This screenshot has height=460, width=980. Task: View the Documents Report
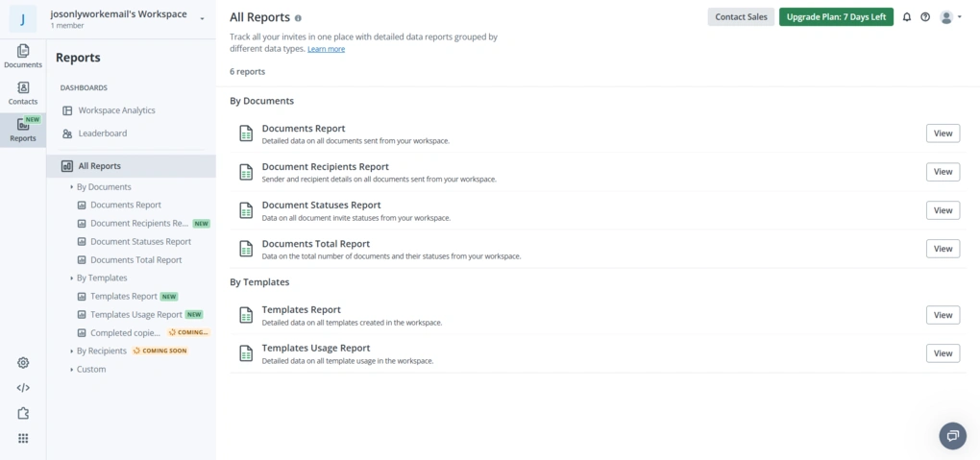point(943,133)
